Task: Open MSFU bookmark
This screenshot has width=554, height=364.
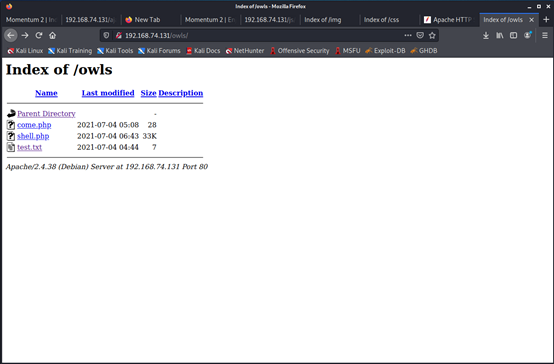Action: [348, 51]
